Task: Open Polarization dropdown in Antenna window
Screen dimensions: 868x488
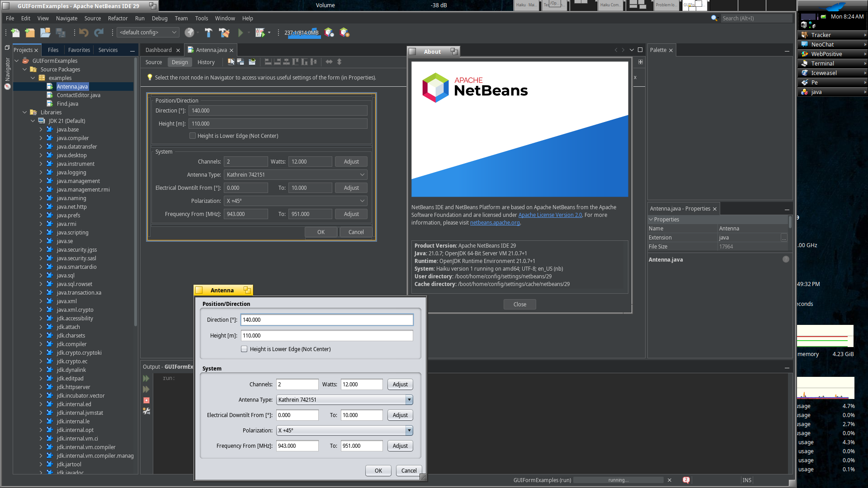Action: click(x=409, y=431)
